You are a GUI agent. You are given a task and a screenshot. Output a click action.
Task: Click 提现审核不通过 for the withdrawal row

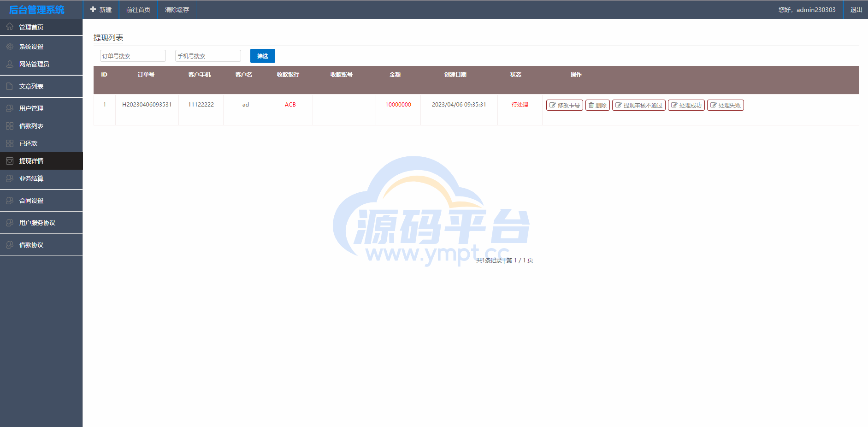click(639, 105)
